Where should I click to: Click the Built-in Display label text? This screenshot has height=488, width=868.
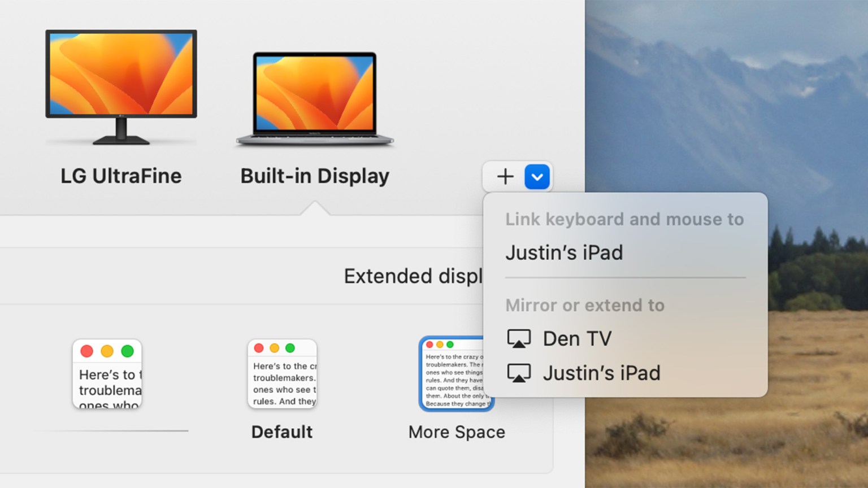click(x=315, y=176)
